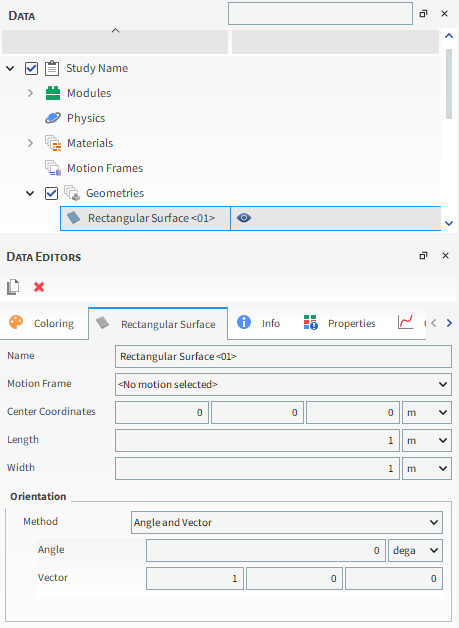
Task: Select Rectangular Surface <01> in the tree
Action: [x=151, y=218]
